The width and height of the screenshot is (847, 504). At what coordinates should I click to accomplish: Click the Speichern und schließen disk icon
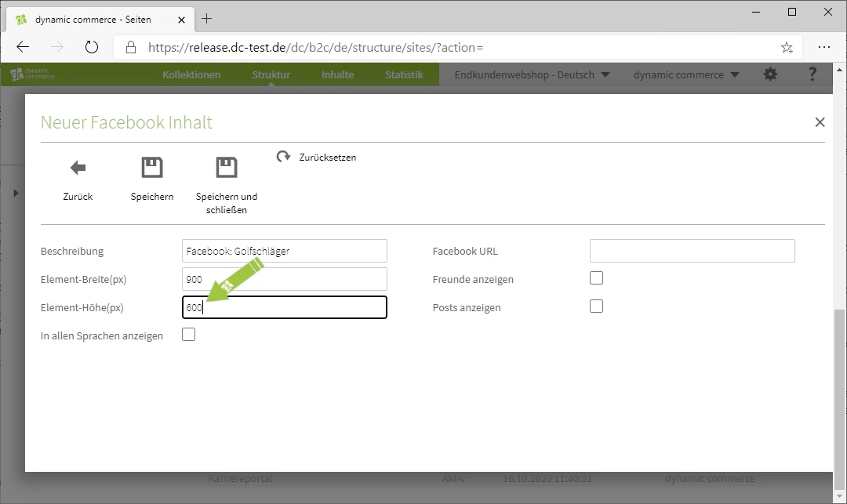coord(227,167)
